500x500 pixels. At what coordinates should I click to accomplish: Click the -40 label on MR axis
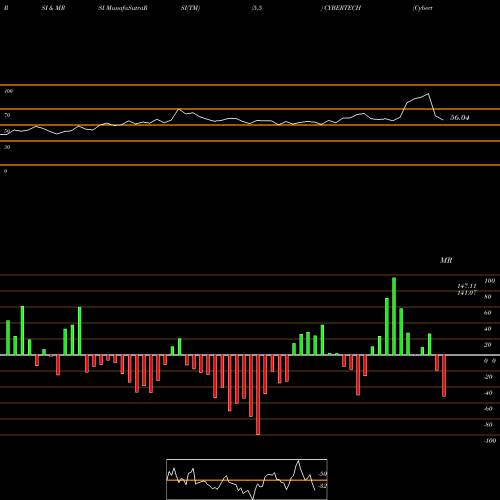tap(488, 393)
